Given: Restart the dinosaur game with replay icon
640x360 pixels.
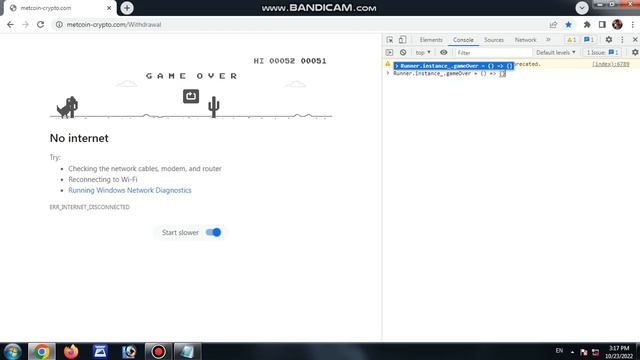Looking at the screenshot, I should pos(191,96).
